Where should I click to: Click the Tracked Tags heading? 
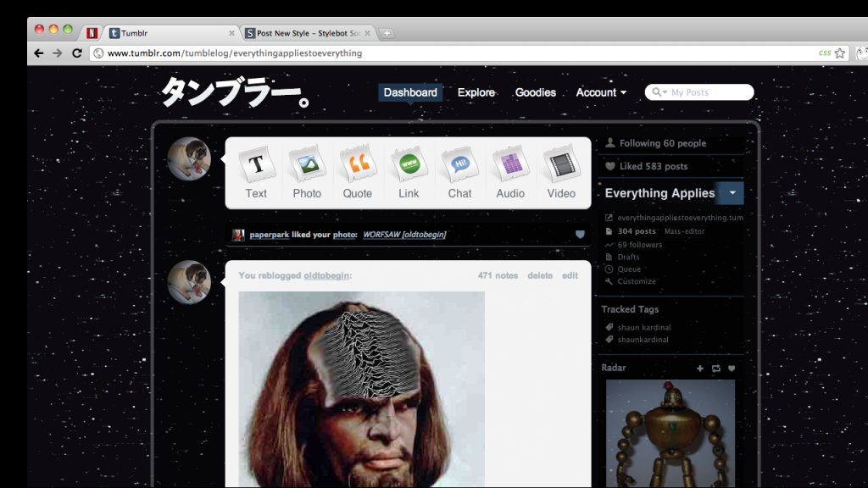pyautogui.click(x=630, y=309)
